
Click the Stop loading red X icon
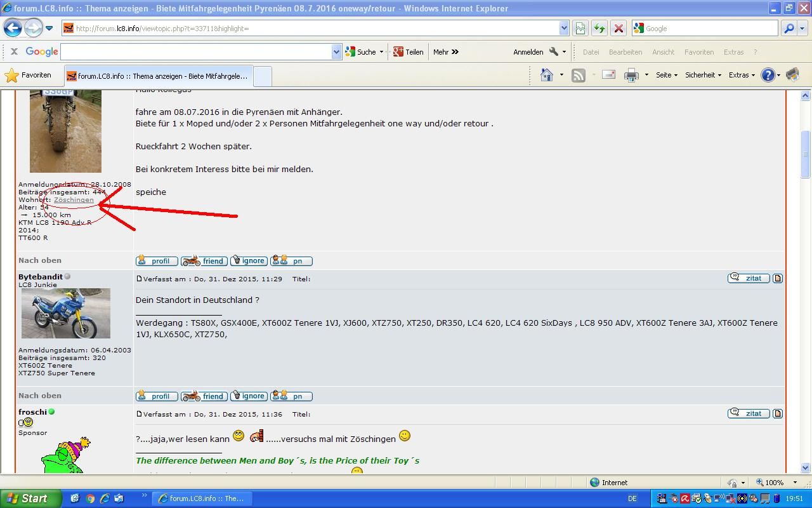coord(619,28)
